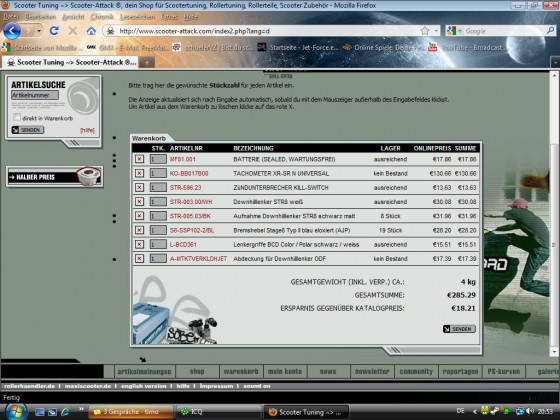Enable the direkt in Warenkorb checkbox
The image size is (560, 420).
click(x=17, y=118)
